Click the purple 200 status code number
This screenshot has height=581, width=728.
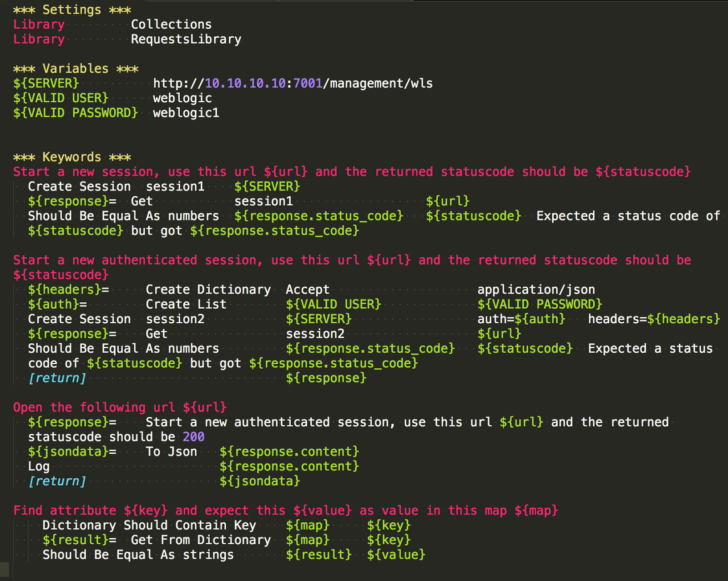[193, 437]
